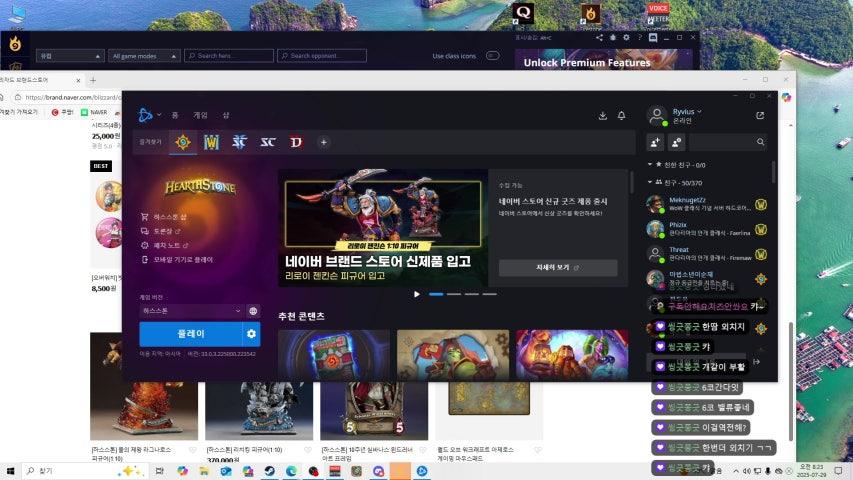Open Microsoft Edge from the taskbar
The width and height of the screenshot is (853, 480).
click(x=291, y=471)
